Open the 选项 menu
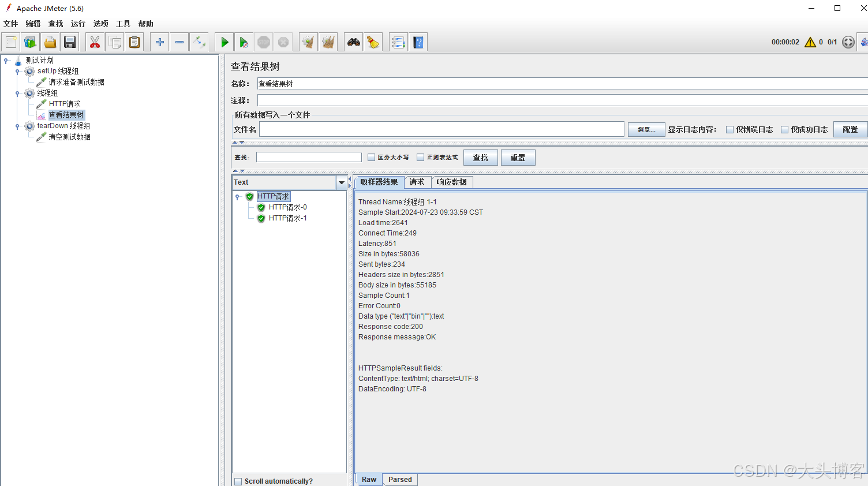 pyautogui.click(x=101, y=24)
